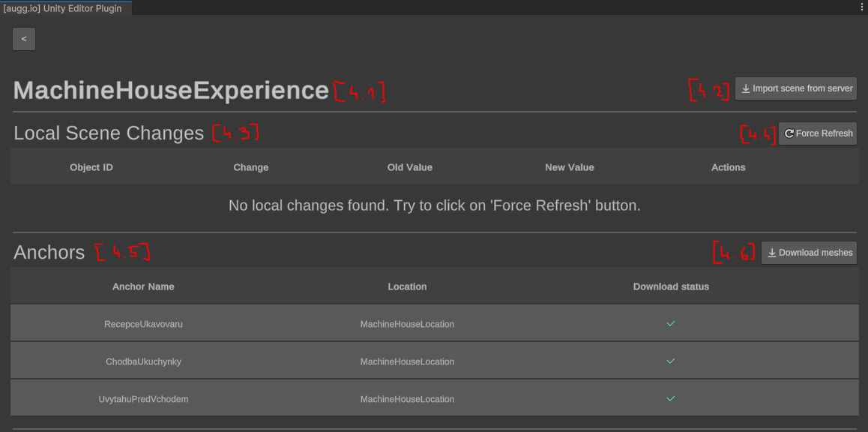The height and width of the screenshot is (432, 868).
Task: Click the Anchor Name column header
Action: pyautogui.click(x=143, y=286)
